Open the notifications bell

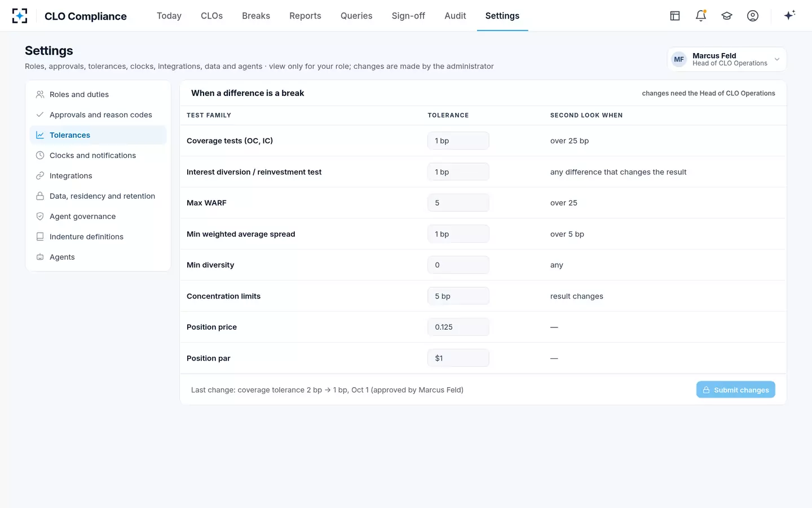(x=701, y=16)
